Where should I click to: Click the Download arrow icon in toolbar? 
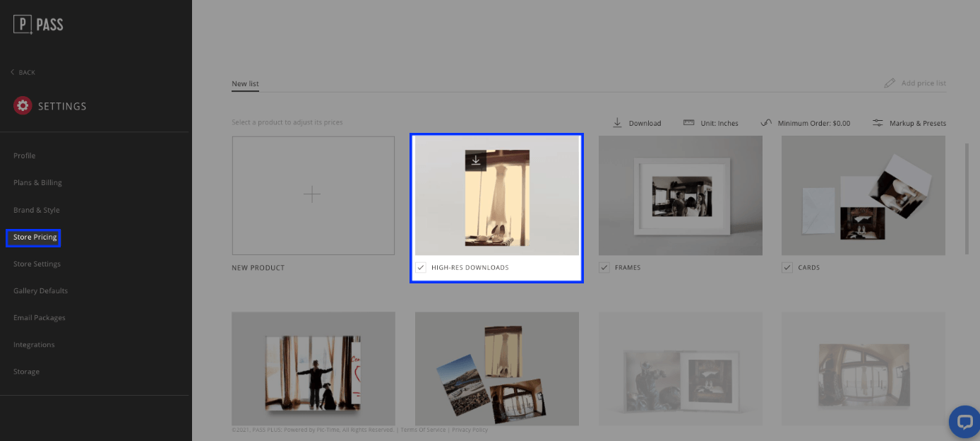617,122
